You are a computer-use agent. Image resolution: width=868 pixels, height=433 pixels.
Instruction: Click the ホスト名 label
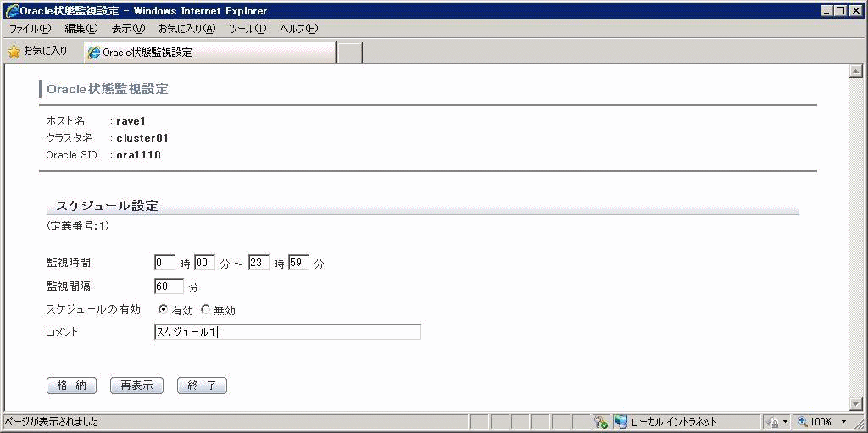pyautogui.click(x=65, y=120)
